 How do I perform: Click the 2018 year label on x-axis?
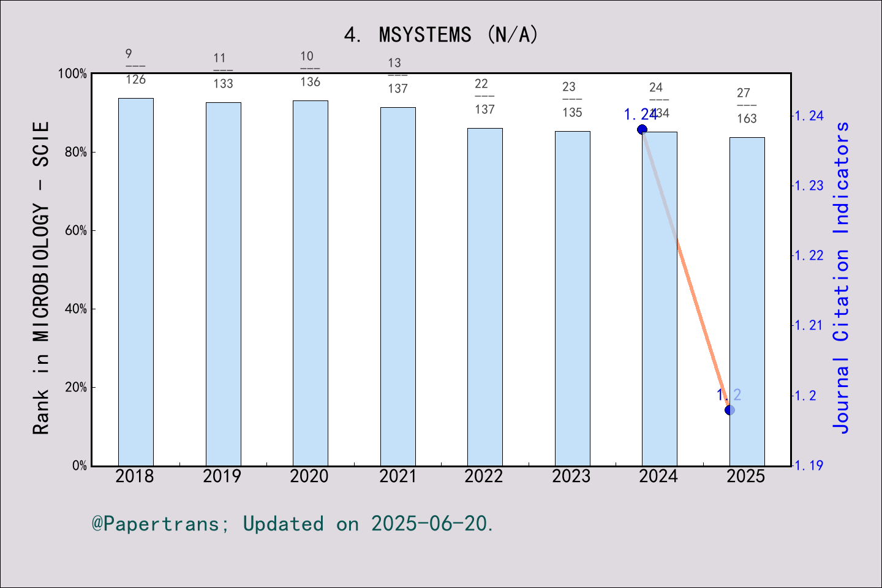(x=135, y=476)
